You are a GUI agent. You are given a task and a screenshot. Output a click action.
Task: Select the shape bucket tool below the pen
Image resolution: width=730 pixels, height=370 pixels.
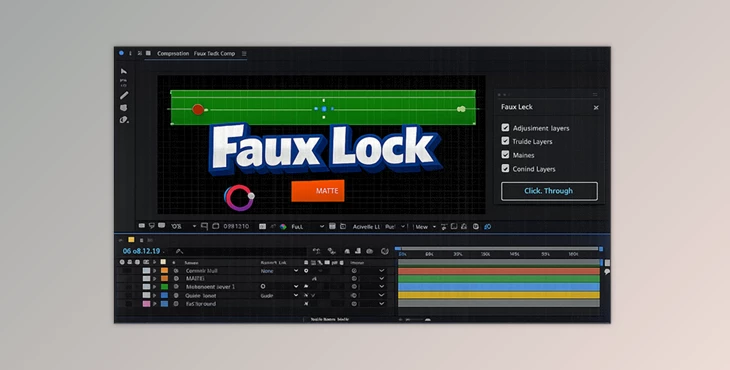tap(123, 108)
